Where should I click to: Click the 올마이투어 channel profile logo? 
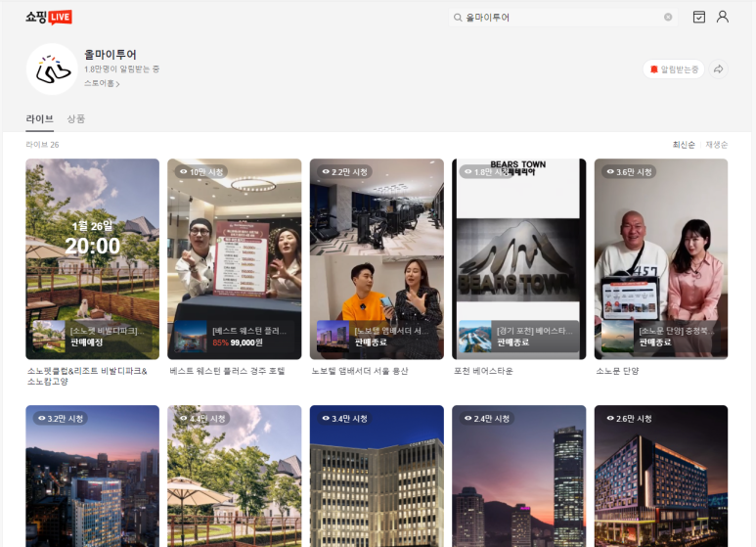[x=52, y=68]
